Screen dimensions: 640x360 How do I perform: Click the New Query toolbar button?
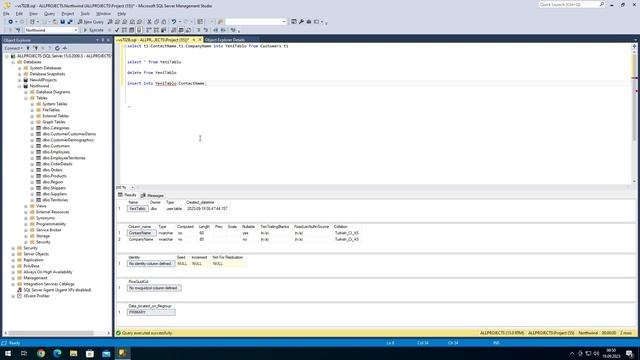(91, 22)
